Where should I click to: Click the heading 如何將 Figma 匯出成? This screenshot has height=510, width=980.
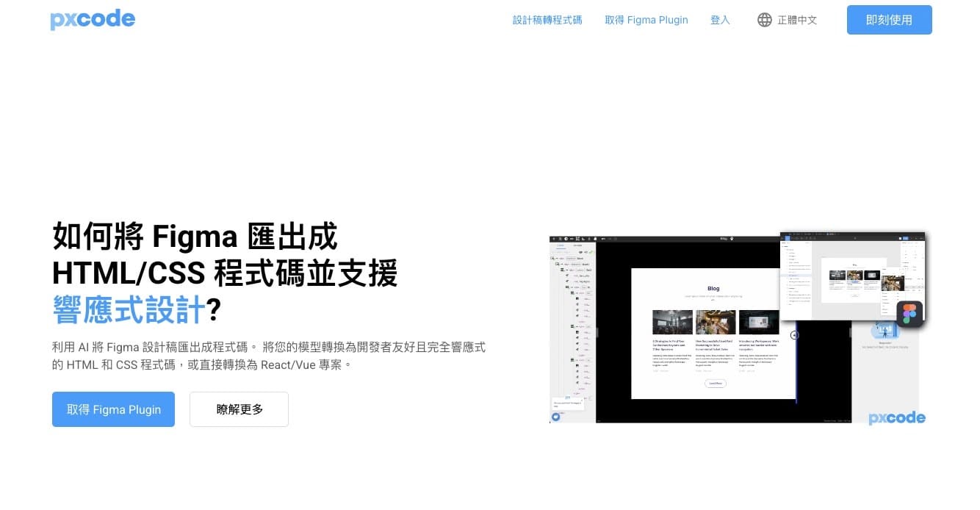tap(195, 237)
